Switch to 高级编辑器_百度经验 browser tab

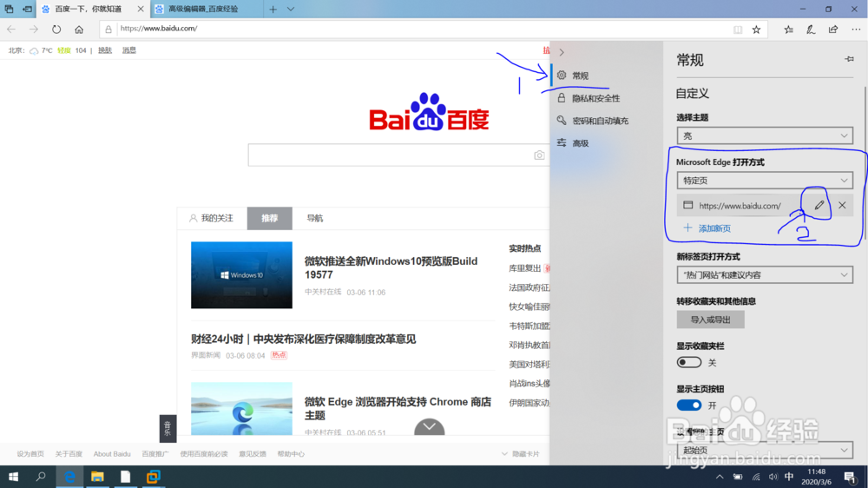pos(202,9)
